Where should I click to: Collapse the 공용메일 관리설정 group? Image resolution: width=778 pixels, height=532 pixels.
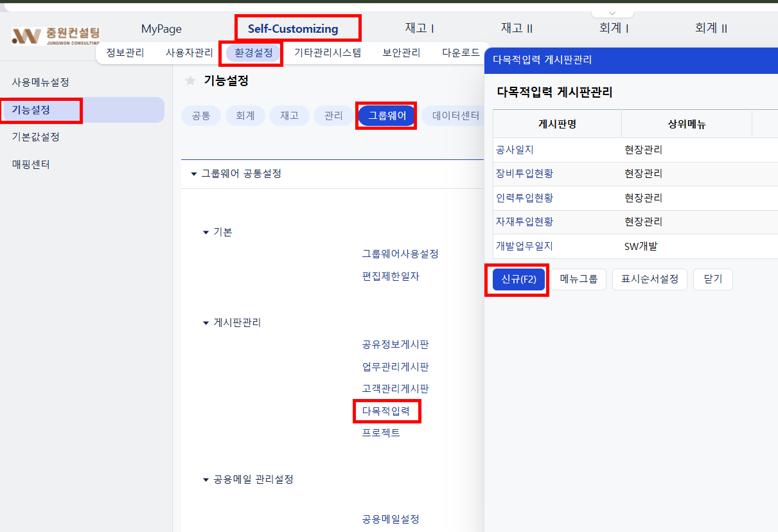click(x=206, y=479)
